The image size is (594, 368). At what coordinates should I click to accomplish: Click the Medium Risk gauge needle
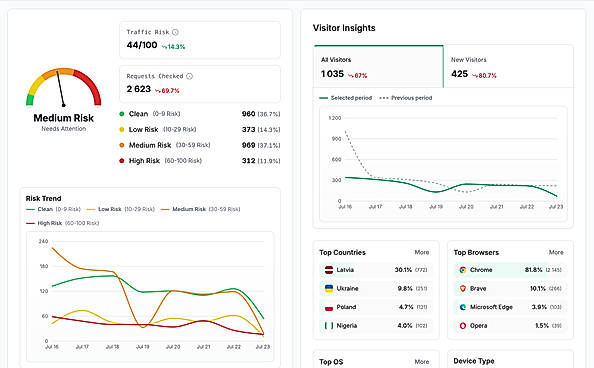coord(60,89)
